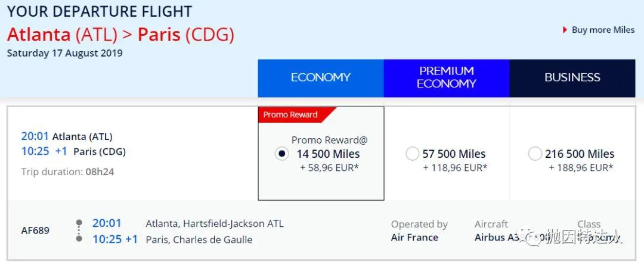Click the red Promo Reward badge
644x265 pixels.
[291, 115]
